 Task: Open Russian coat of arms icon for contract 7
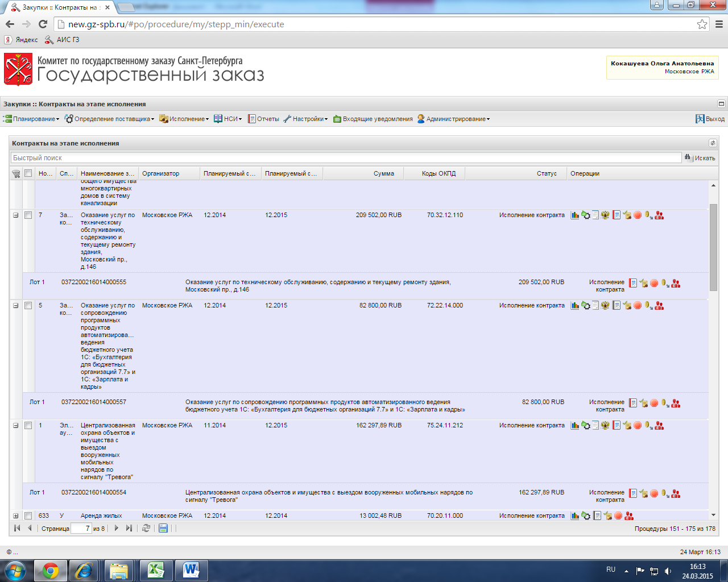click(x=605, y=215)
